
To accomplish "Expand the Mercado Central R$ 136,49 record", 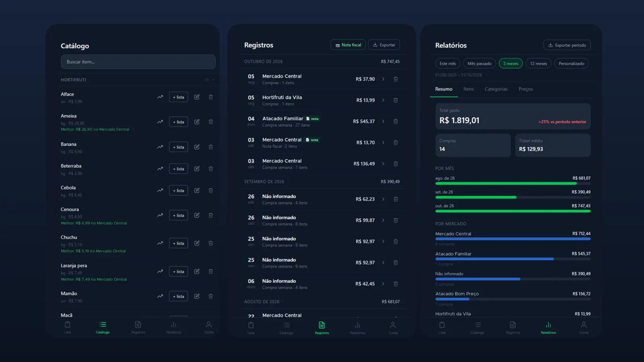I will click(383, 164).
